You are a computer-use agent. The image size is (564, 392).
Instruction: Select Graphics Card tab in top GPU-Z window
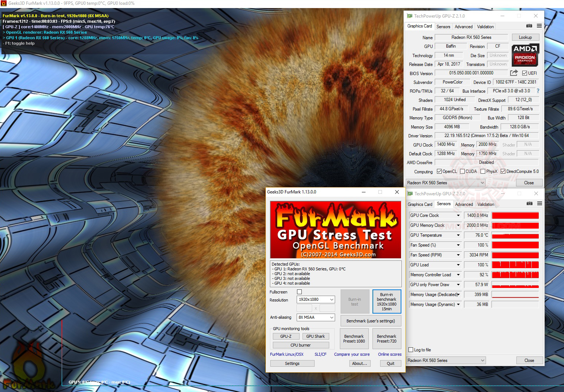(x=420, y=26)
